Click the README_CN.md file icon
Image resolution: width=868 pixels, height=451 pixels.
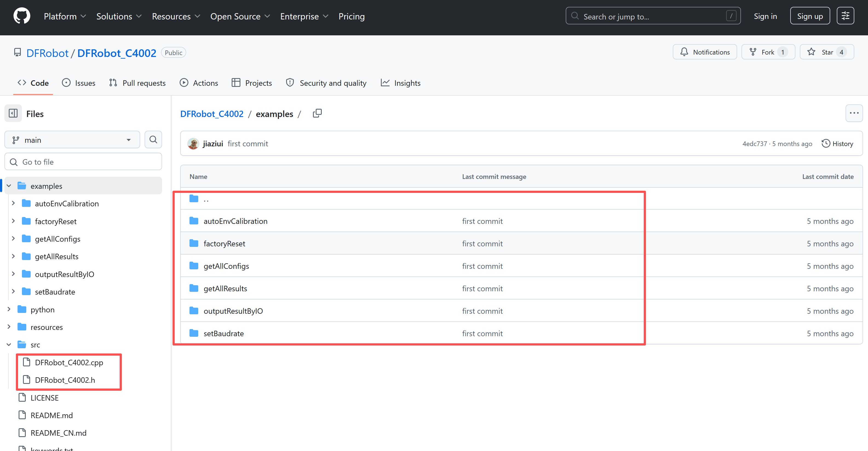point(22,432)
